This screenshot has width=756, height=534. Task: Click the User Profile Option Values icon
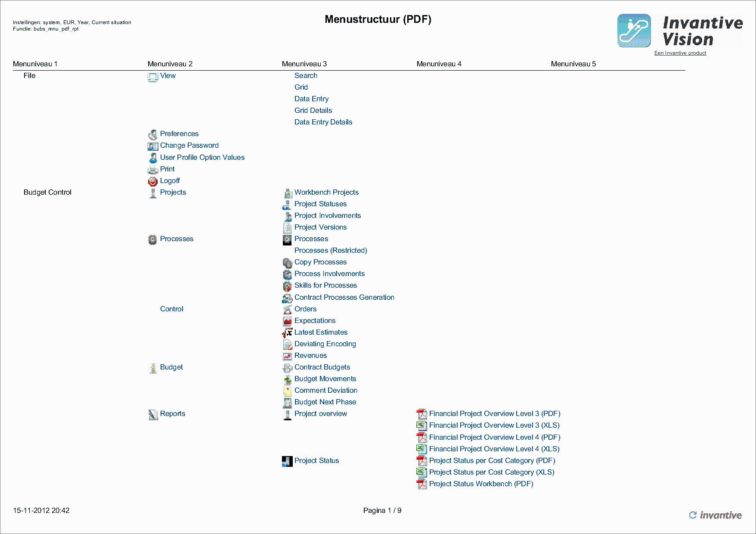point(153,158)
